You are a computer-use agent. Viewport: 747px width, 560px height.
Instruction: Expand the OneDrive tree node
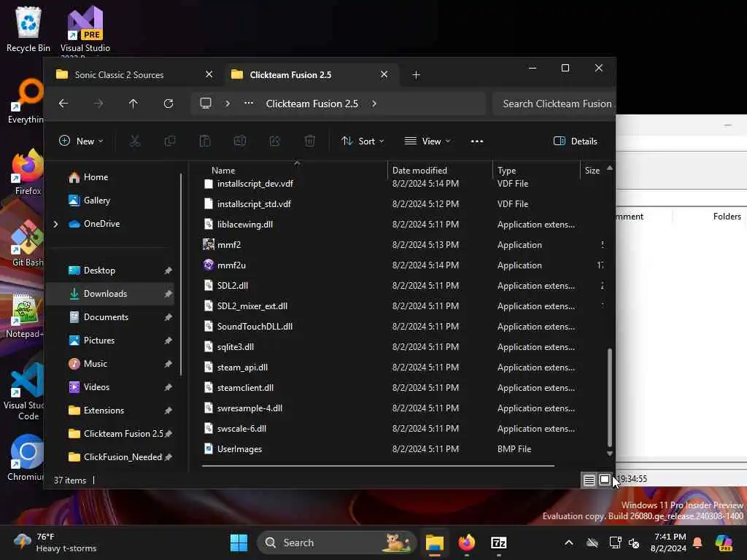click(x=55, y=224)
